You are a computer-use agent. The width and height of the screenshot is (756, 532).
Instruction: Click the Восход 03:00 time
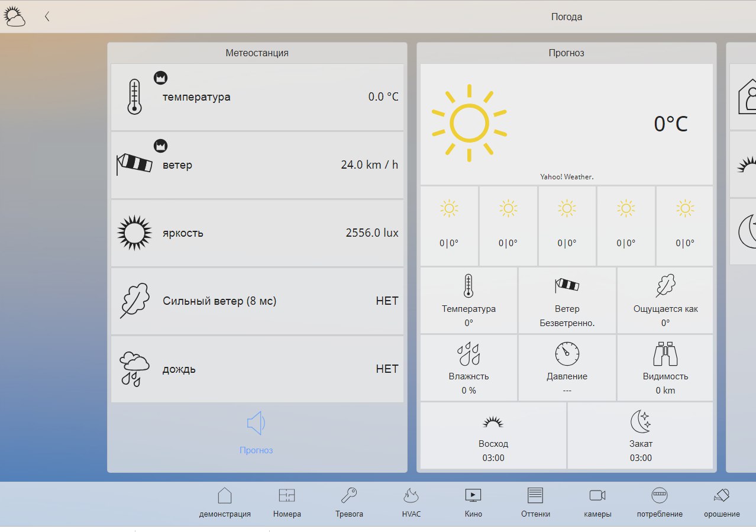(x=493, y=458)
